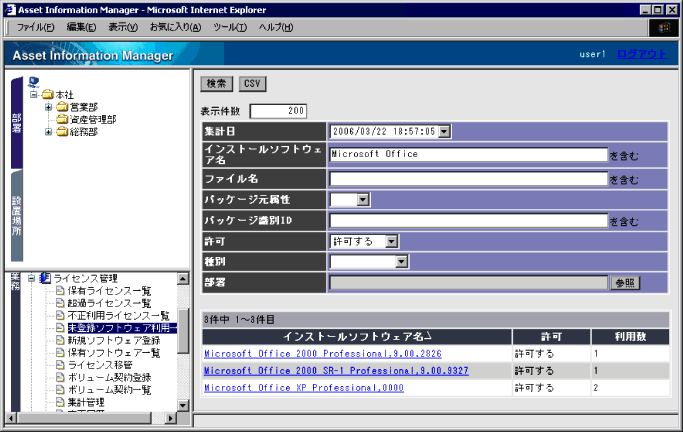Click page icon beside 不正利用ライセンス一覧

(60, 315)
